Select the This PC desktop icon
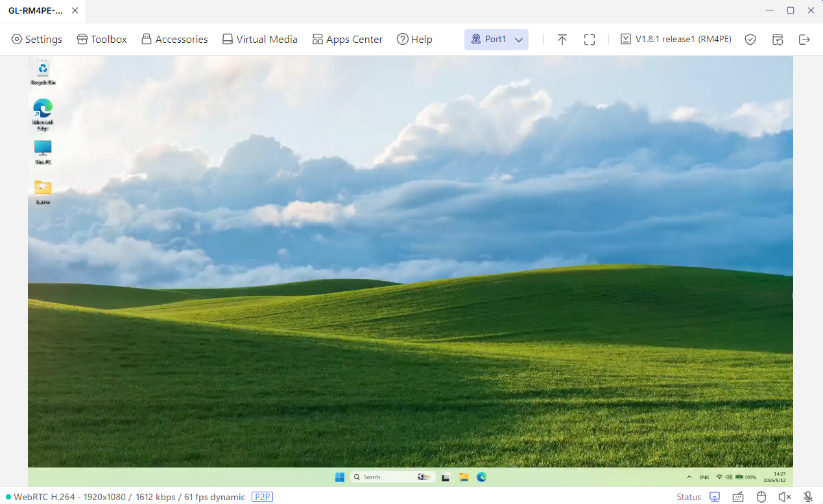 pos(43,152)
